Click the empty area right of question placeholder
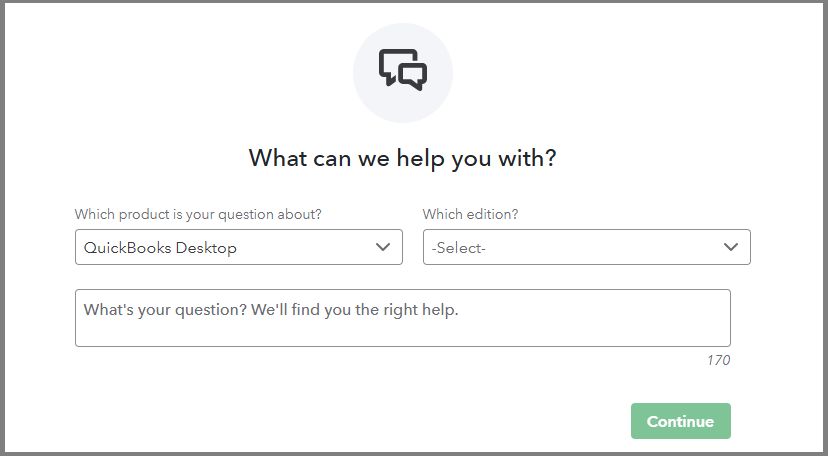Viewport: 830px width, 456px height. point(600,312)
